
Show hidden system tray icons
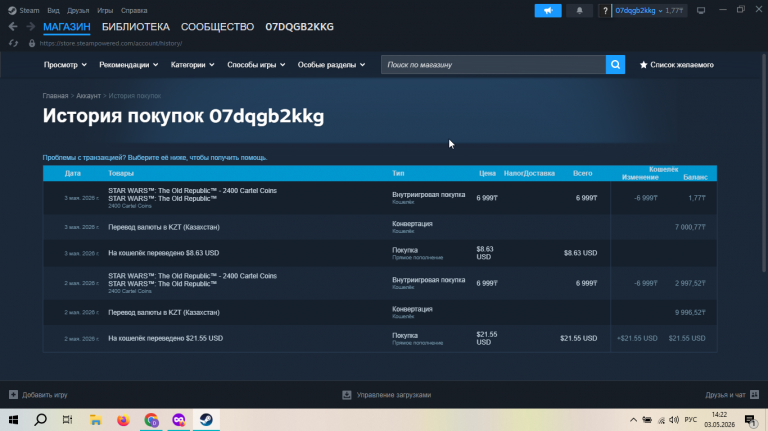click(x=633, y=420)
